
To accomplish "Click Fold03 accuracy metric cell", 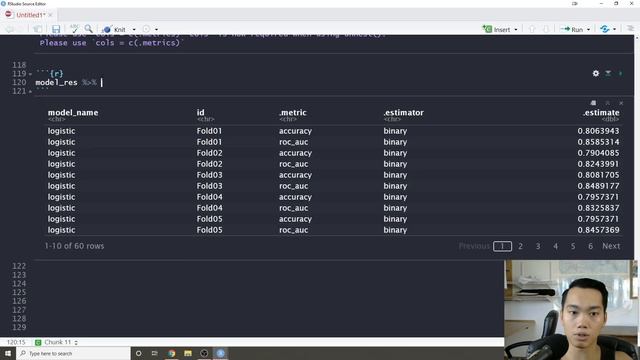I will click(x=295, y=175).
